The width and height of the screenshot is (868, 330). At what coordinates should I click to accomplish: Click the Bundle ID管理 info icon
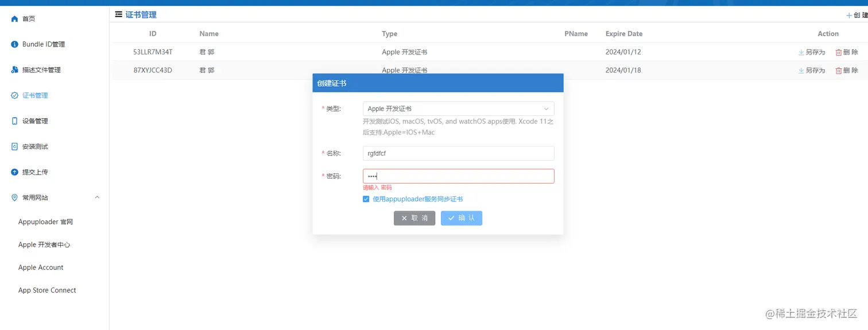click(15, 44)
